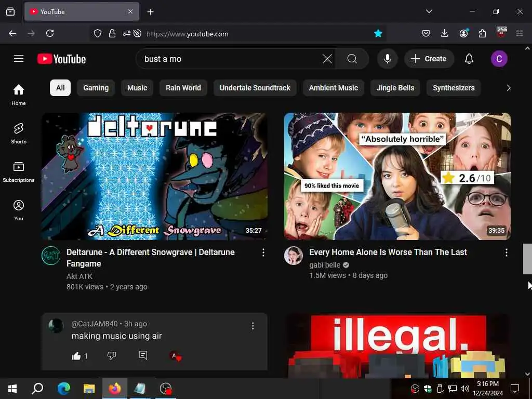Click the Deltarune video thumbnail

tap(154, 177)
